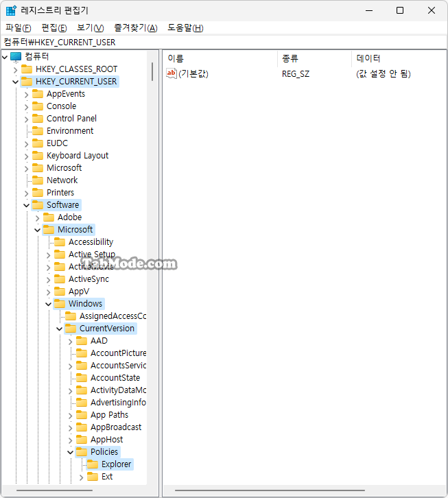Open the 도움말(H) menu

pyautogui.click(x=185, y=28)
